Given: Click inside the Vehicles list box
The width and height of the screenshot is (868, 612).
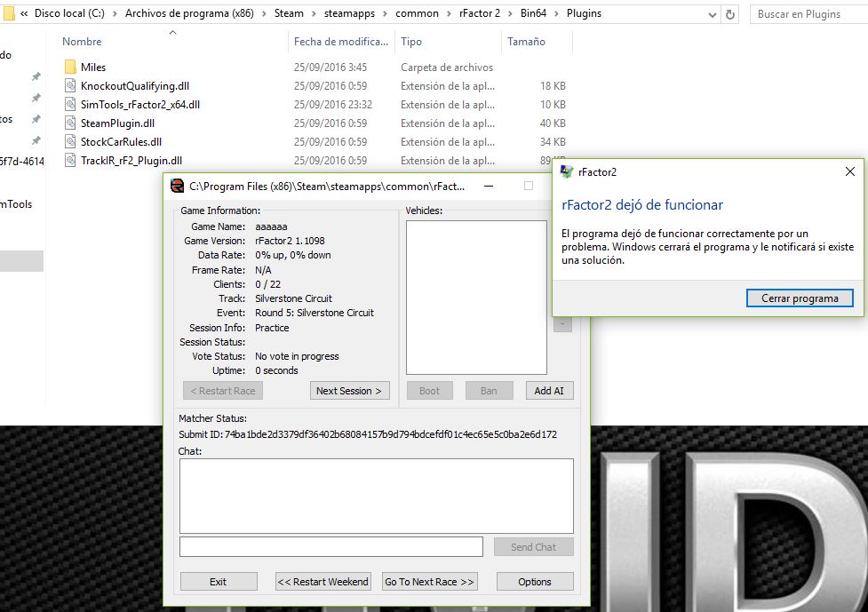Looking at the screenshot, I should click(476, 298).
